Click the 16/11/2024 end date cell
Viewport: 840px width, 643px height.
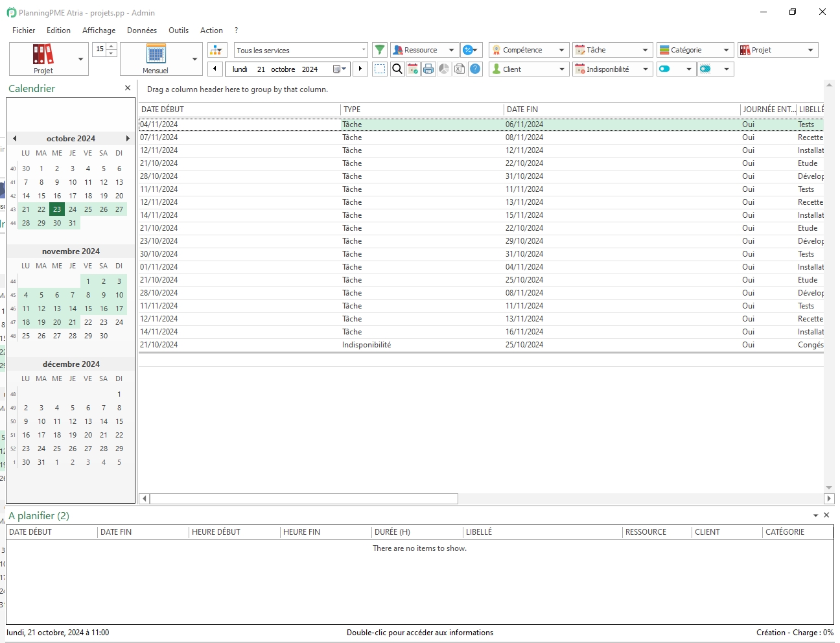click(622, 332)
